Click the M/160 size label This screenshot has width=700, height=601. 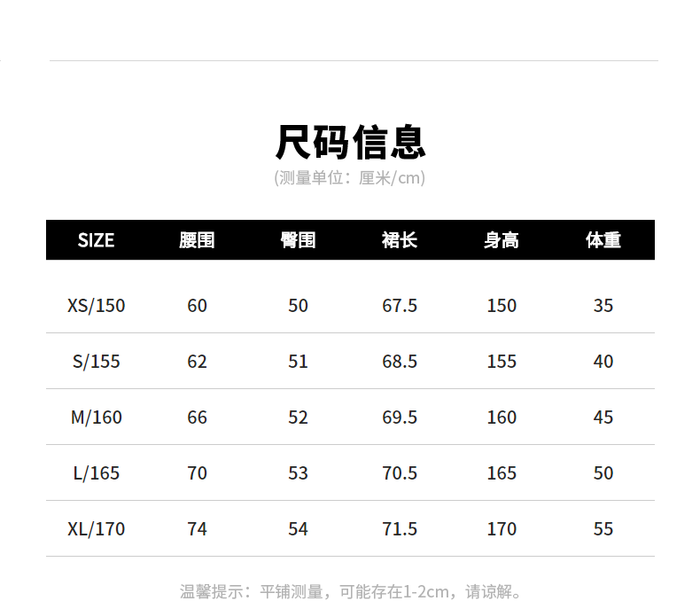[97, 418]
